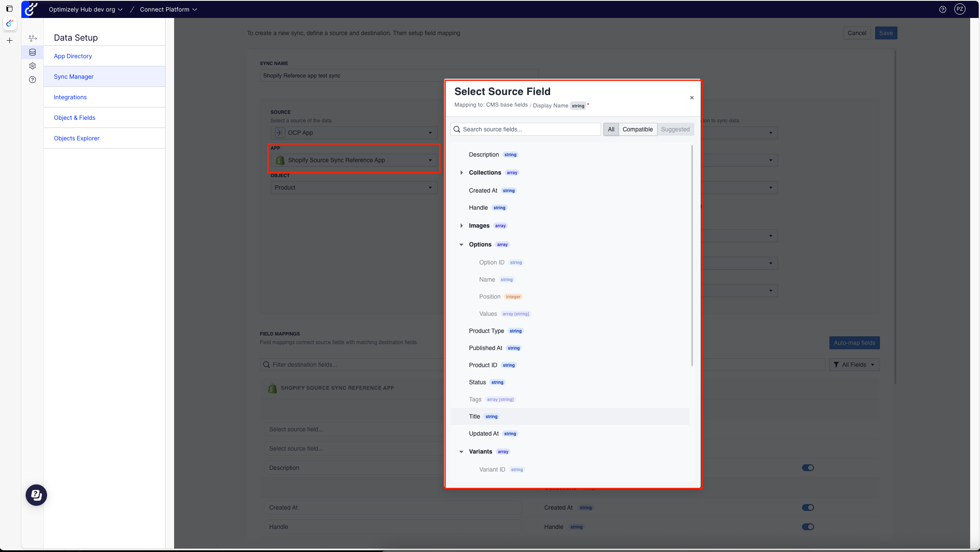The image size is (980, 552).
Task: Open the chat assistant bubble icon
Action: 36,495
